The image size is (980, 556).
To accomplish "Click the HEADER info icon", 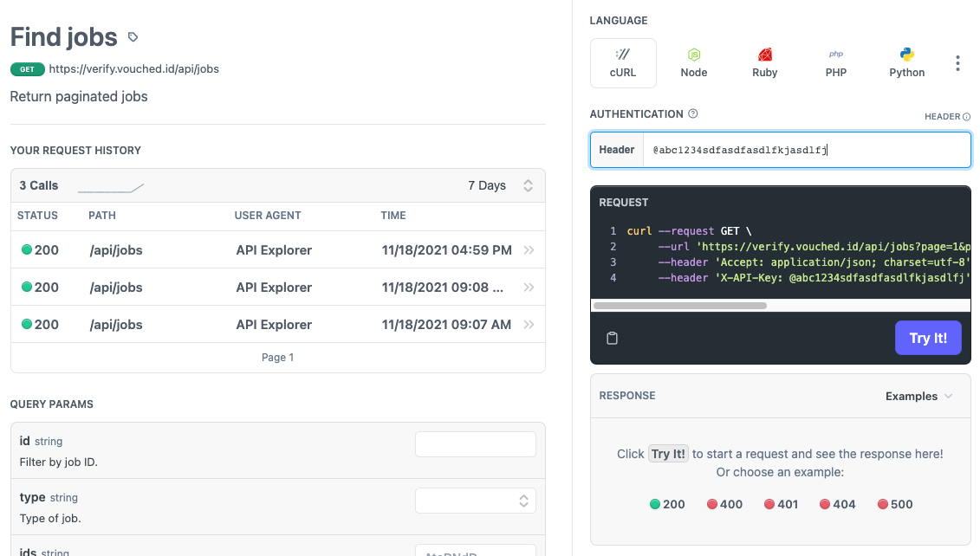I will coord(966,117).
